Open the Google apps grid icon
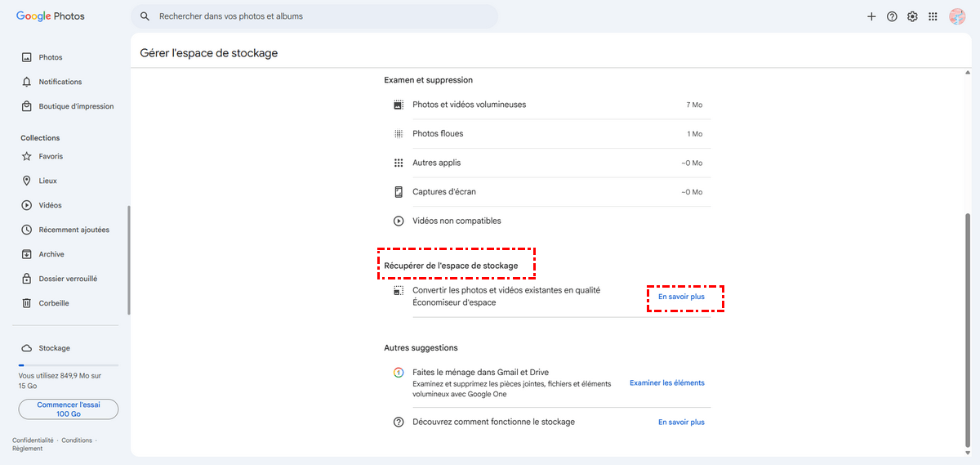Image resolution: width=980 pixels, height=465 pixels. (933, 16)
